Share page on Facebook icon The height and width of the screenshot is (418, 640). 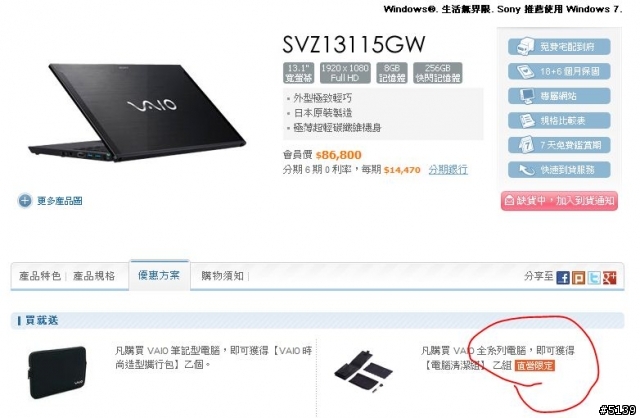coord(563,278)
